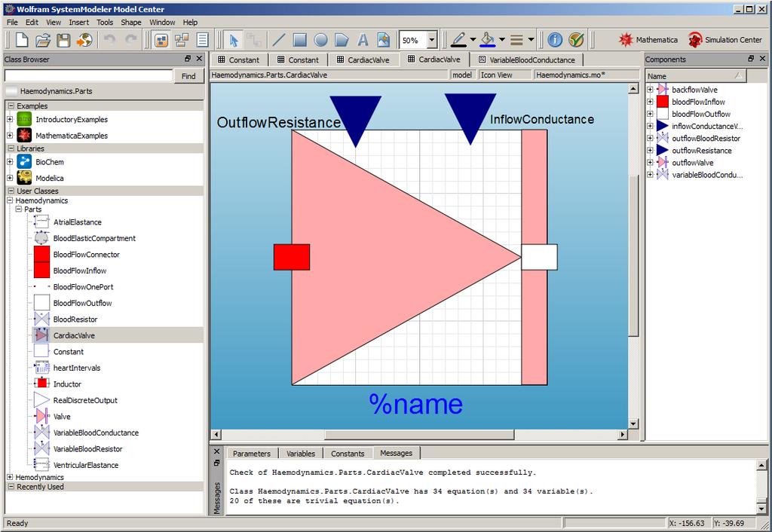
Task: Expand the IntroductoryExamples tree node
Action: [10, 119]
